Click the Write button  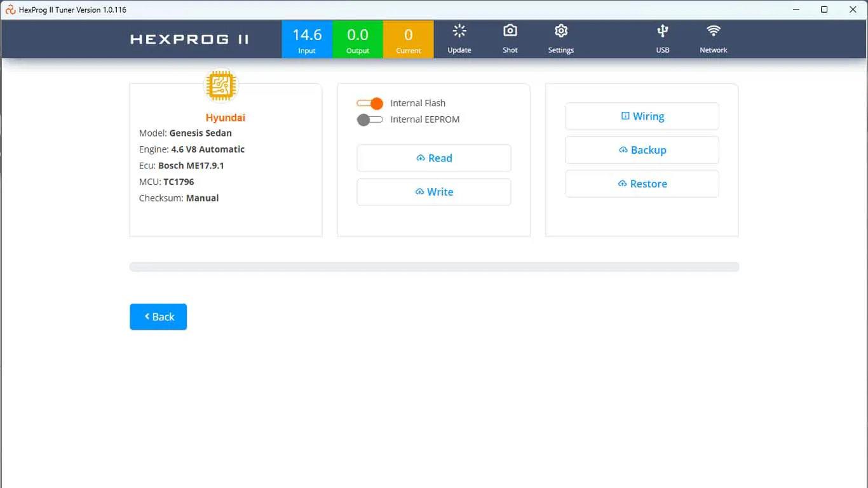coord(434,192)
